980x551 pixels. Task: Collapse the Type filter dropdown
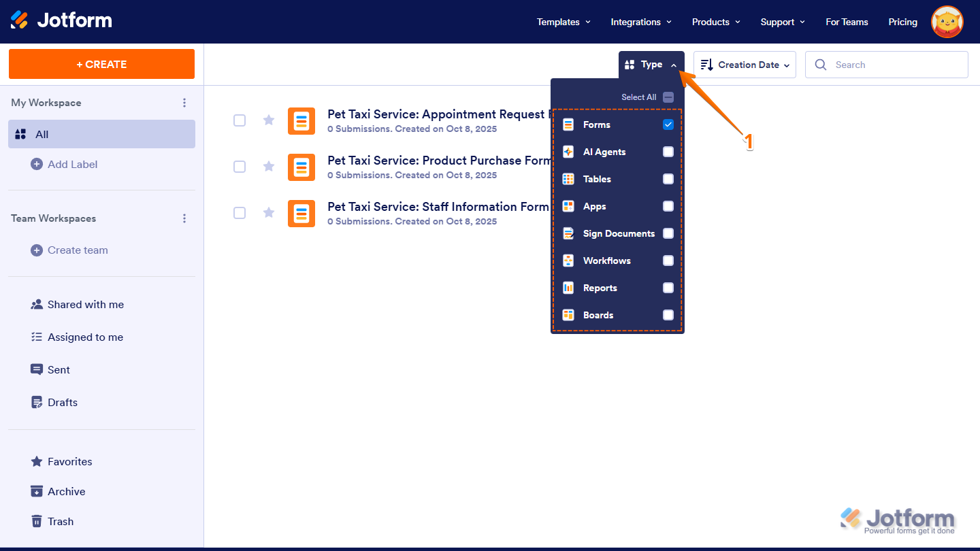[x=651, y=64]
